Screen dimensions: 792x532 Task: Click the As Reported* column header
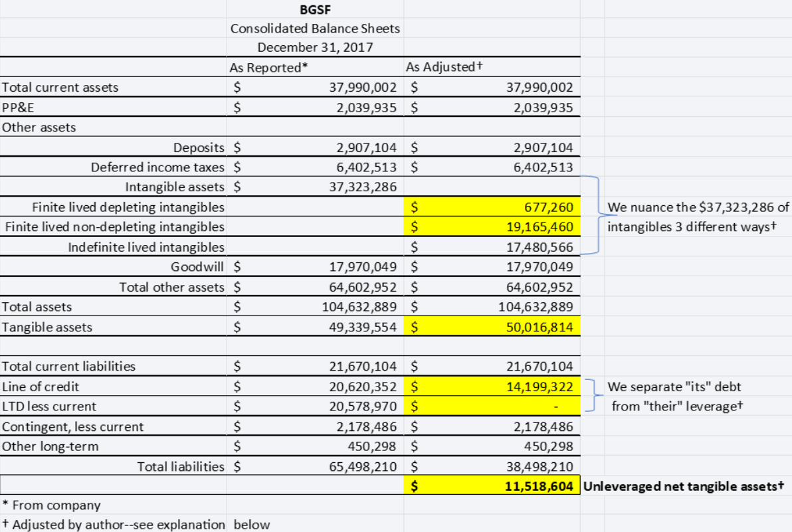[256, 67]
